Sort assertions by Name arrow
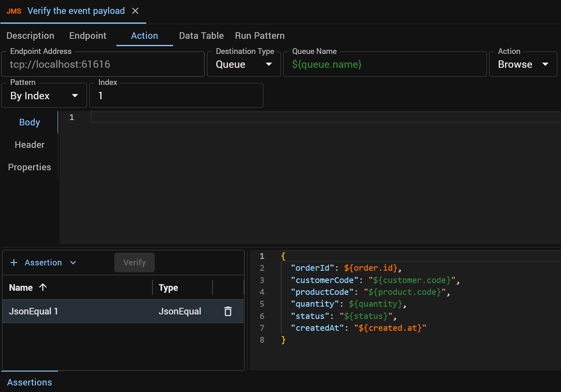 (43, 287)
